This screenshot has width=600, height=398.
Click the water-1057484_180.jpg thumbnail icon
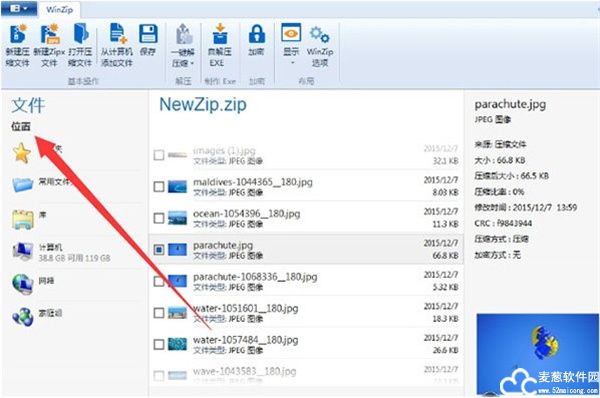coord(178,345)
